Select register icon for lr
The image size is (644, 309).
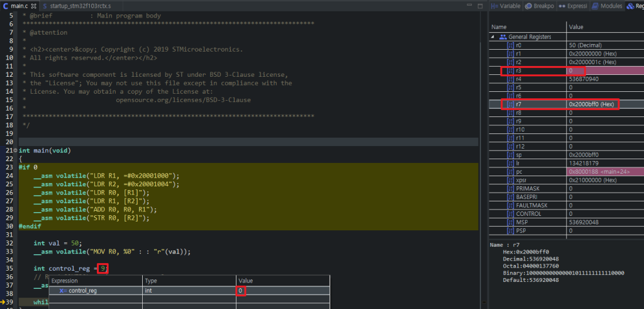tap(511, 163)
